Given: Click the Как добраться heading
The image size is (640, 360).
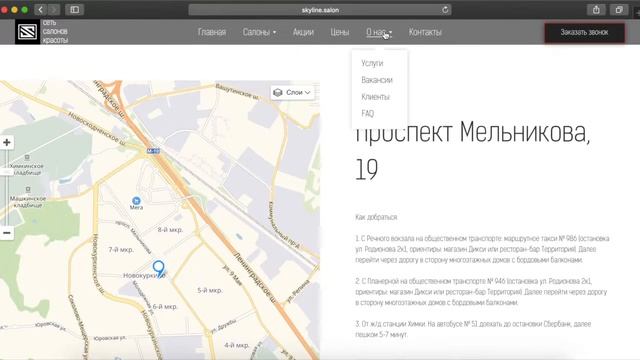Looking at the screenshot, I should (x=376, y=217).
